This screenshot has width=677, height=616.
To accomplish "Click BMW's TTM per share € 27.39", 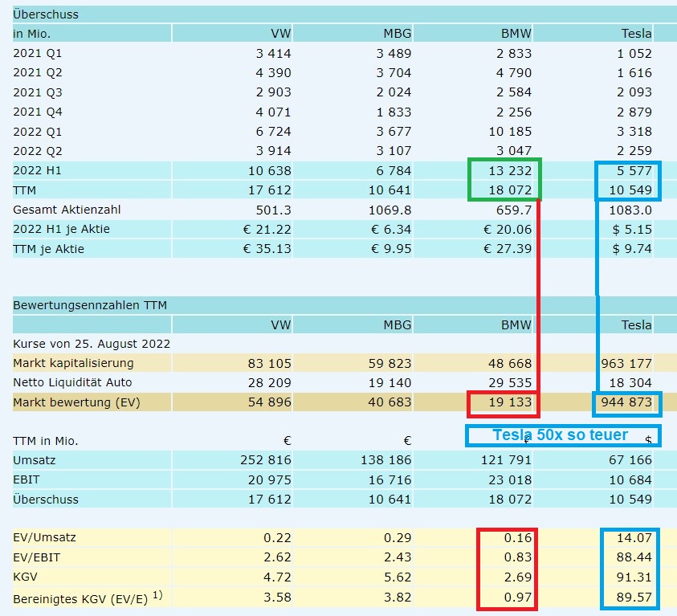I will coord(508,249).
